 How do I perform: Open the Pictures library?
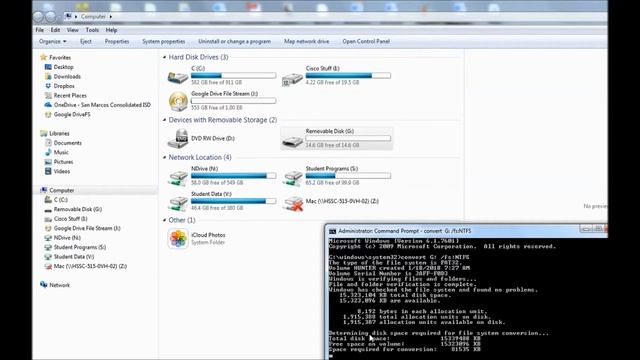point(63,162)
